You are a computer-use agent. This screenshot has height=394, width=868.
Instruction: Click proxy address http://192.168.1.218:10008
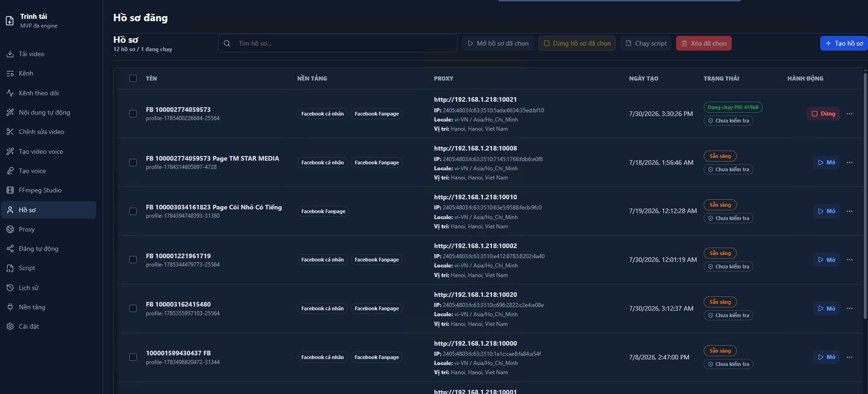(x=475, y=148)
